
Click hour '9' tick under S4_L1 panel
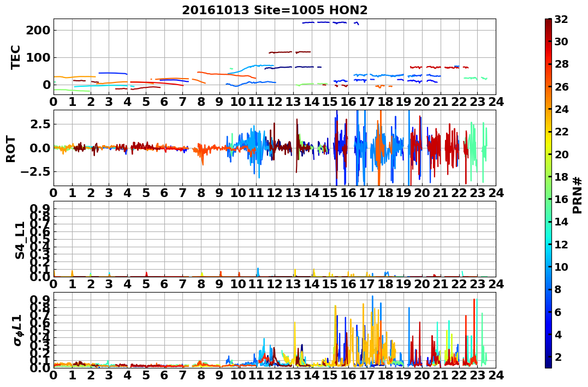coord(219,284)
